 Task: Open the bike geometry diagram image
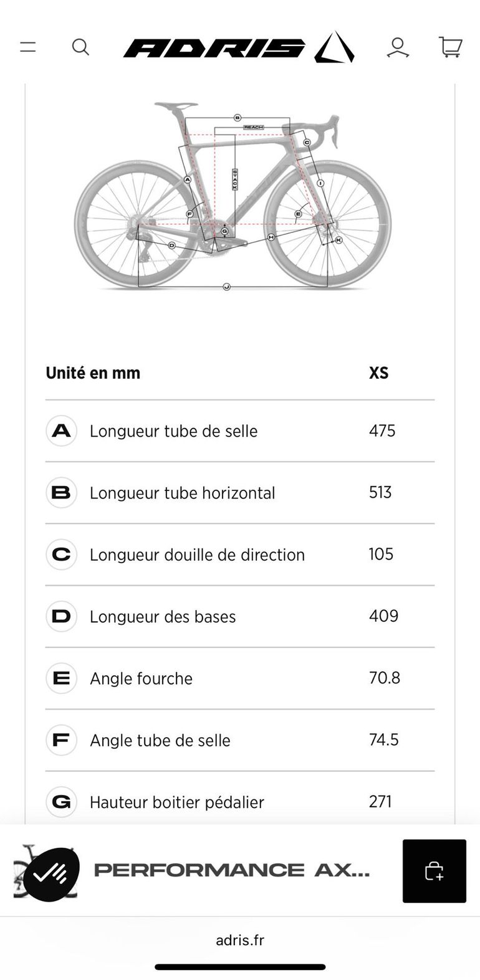tap(233, 195)
